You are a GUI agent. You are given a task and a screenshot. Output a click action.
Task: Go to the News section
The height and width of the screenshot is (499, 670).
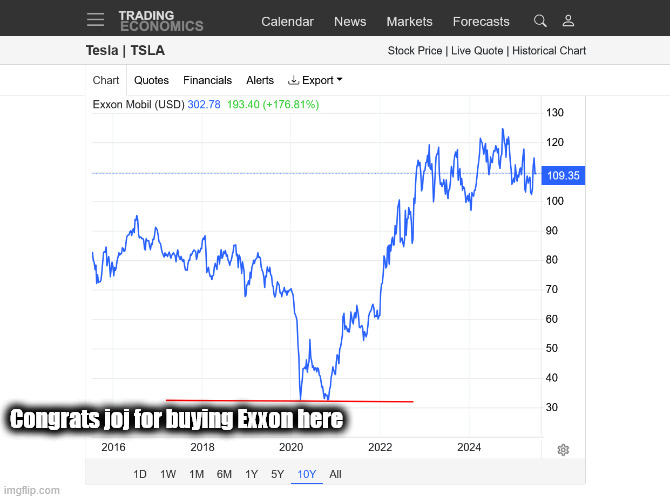coord(350,21)
